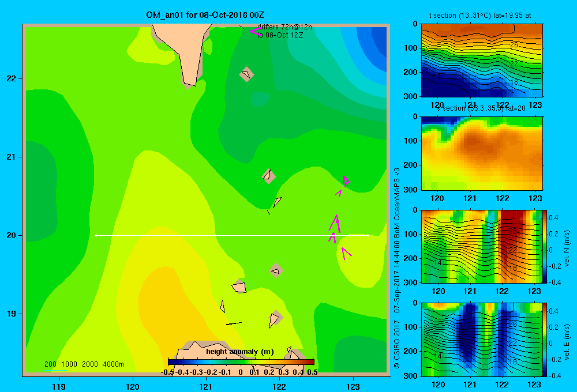Open the temperature section plot
The height and width of the screenshot is (392, 577).
(x=482, y=61)
